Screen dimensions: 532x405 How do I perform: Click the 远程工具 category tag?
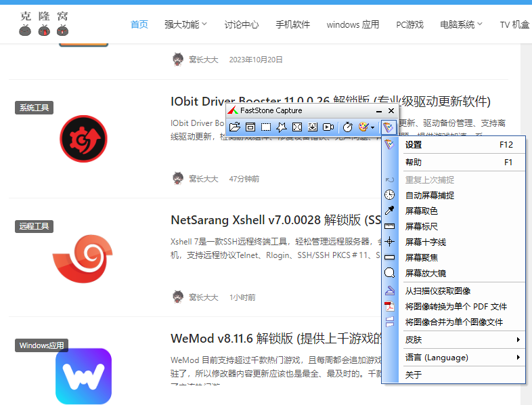pos(34,226)
